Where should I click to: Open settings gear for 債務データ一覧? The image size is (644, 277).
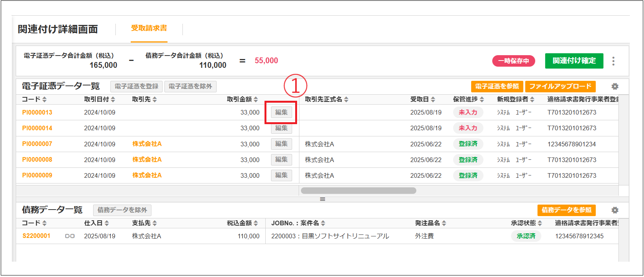click(x=615, y=210)
